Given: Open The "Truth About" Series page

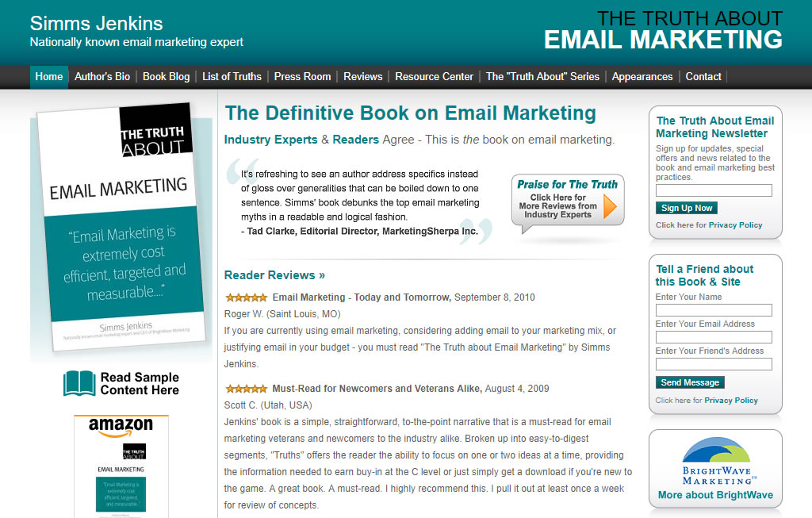Looking at the screenshot, I should tap(542, 77).
